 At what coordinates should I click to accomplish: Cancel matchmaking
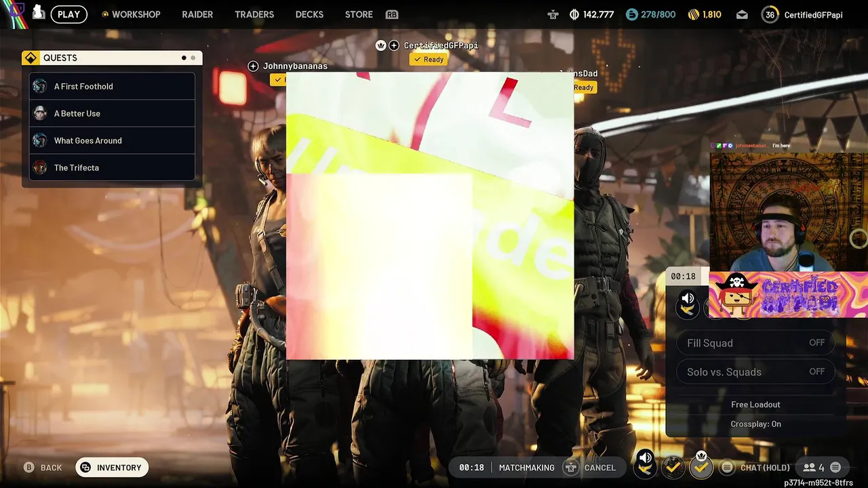pyautogui.click(x=590, y=468)
